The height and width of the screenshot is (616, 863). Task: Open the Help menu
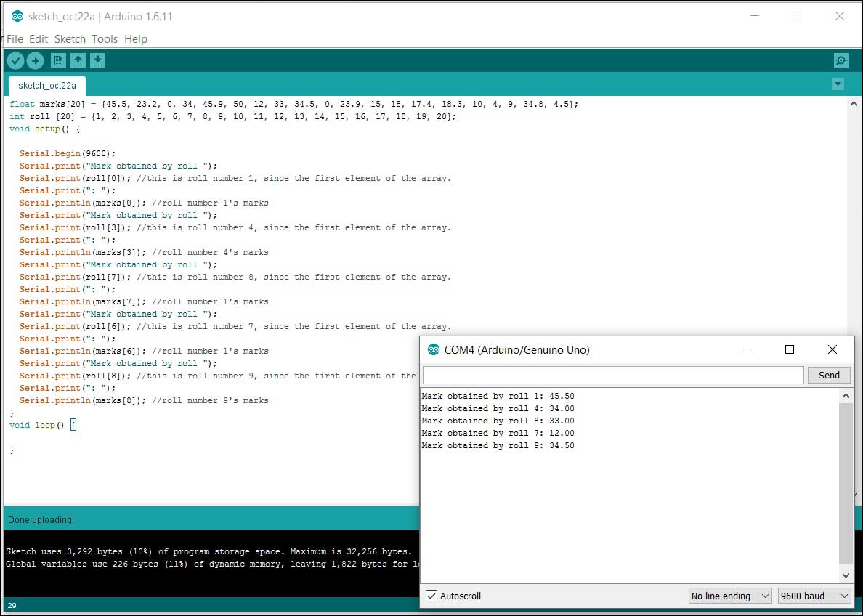pos(136,39)
